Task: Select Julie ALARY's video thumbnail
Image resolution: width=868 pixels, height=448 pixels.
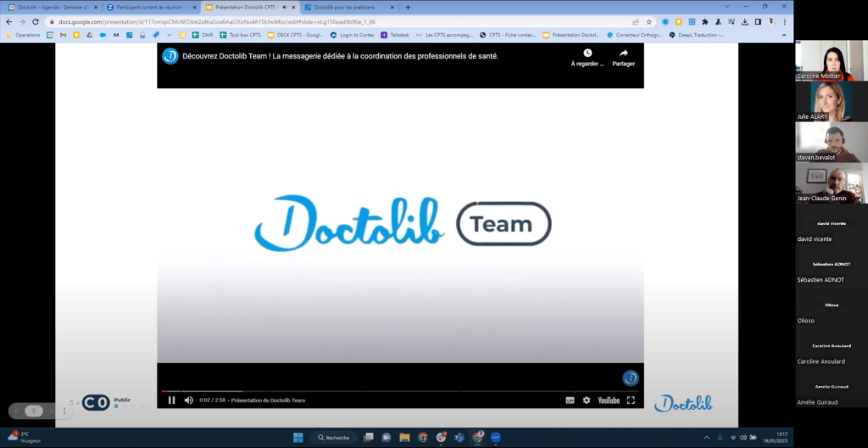Action: (832, 102)
